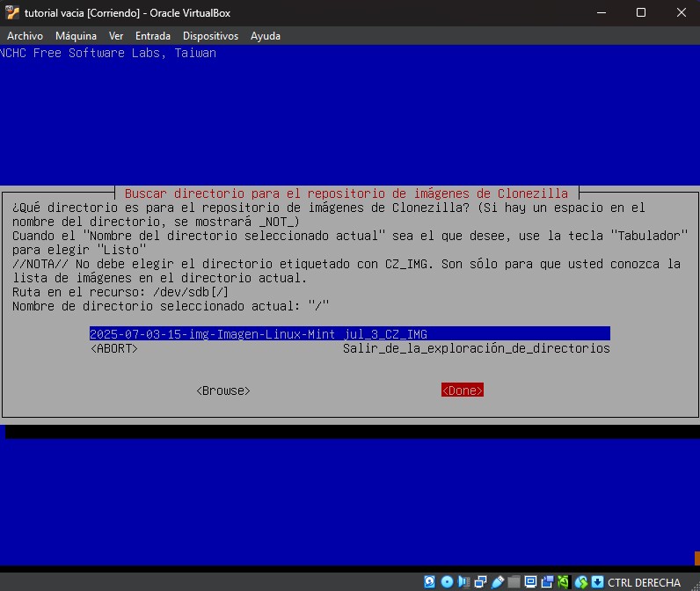
Task: Open the Ayuda menu
Action: point(266,36)
